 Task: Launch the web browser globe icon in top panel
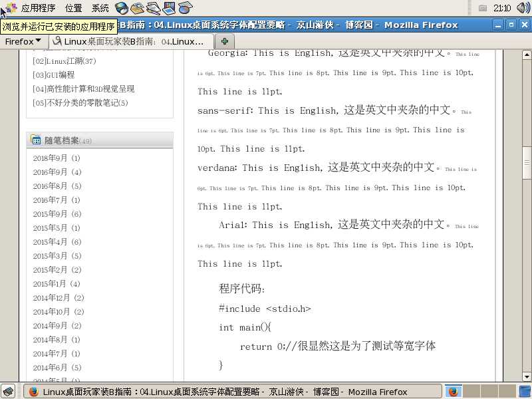coord(122,7)
